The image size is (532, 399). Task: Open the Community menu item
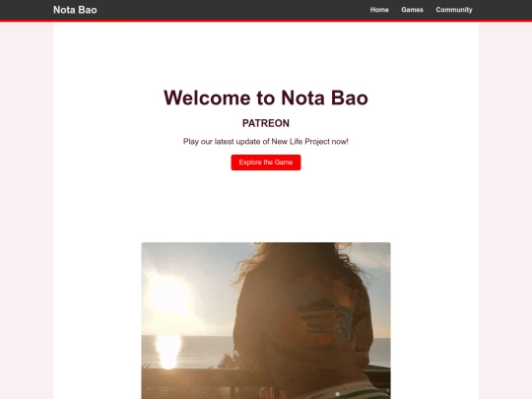(x=454, y=10)
